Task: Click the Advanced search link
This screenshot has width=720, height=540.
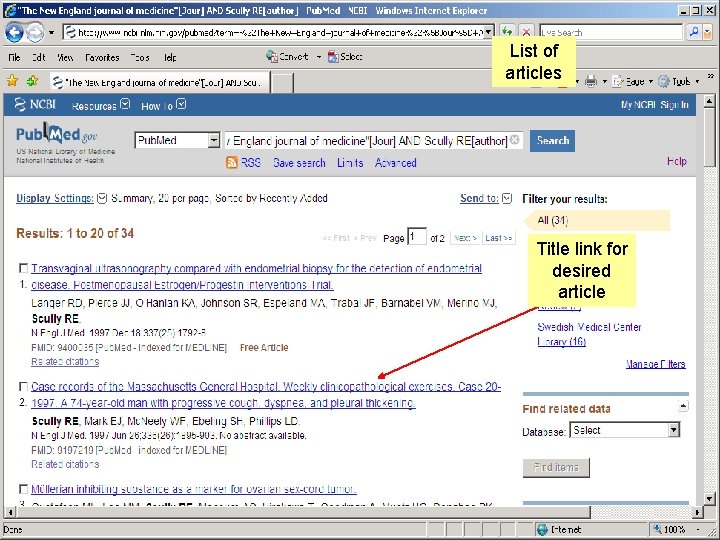Action: point(395,163)
